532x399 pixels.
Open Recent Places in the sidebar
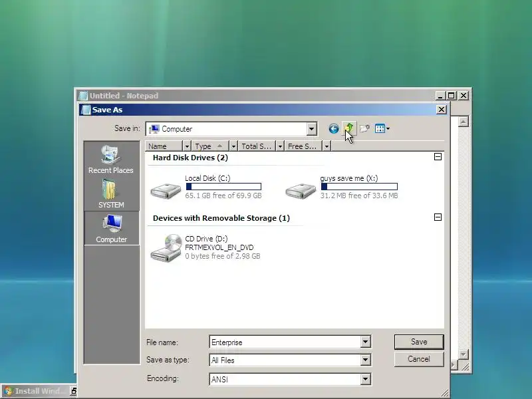tap(111, 159)
